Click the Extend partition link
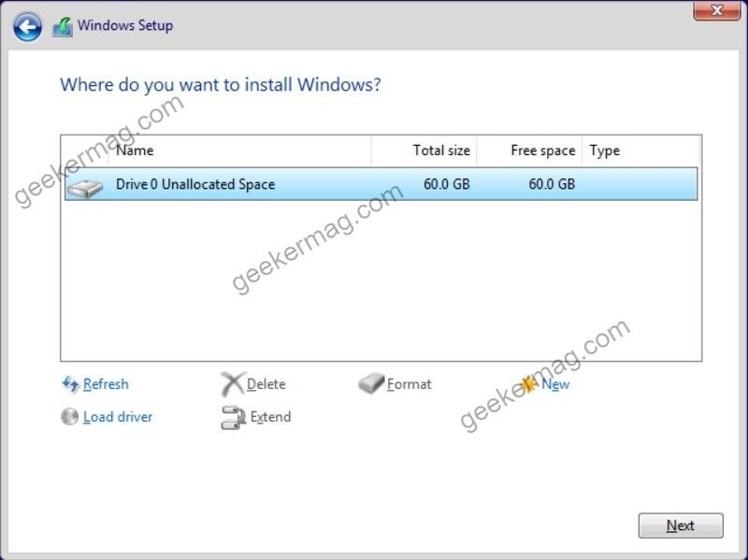Screen dimensions: 748x560 point(270,417)
